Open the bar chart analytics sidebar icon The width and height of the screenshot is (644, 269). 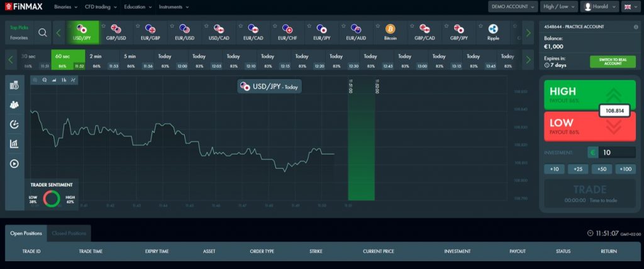tap(14, 144)
